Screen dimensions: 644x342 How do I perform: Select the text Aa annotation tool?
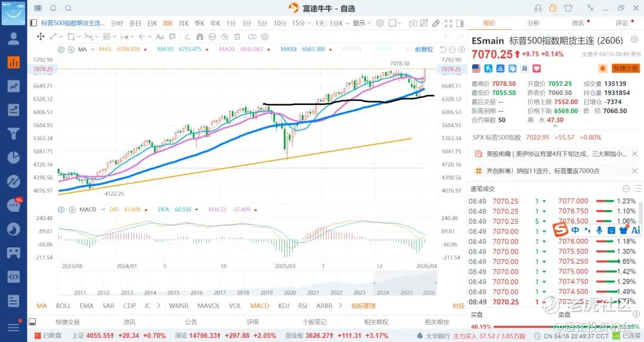point(160,36)
